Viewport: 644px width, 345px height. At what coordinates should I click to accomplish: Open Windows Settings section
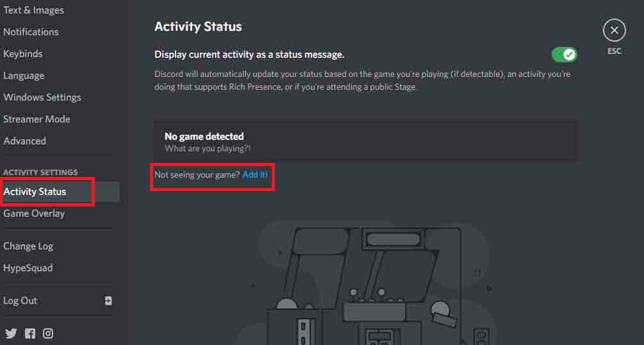(x=42, y=97)
